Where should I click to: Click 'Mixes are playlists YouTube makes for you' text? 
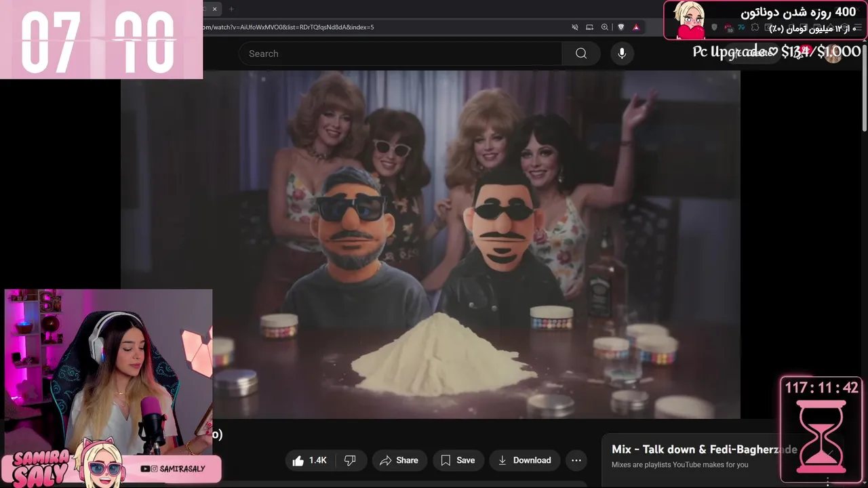click(x=679, y=465)
